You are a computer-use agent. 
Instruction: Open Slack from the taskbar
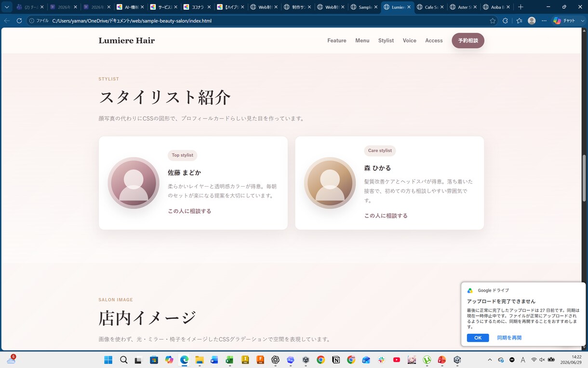click(381, 360)
